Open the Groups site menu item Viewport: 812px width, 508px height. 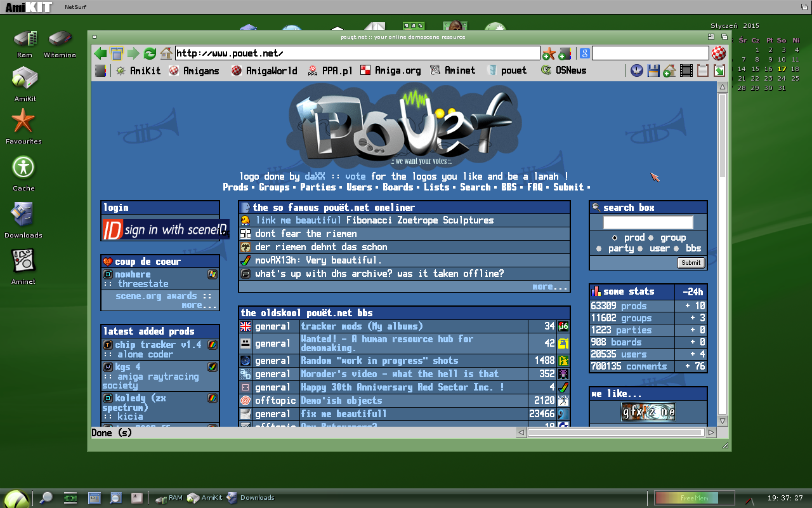point(274,187)
